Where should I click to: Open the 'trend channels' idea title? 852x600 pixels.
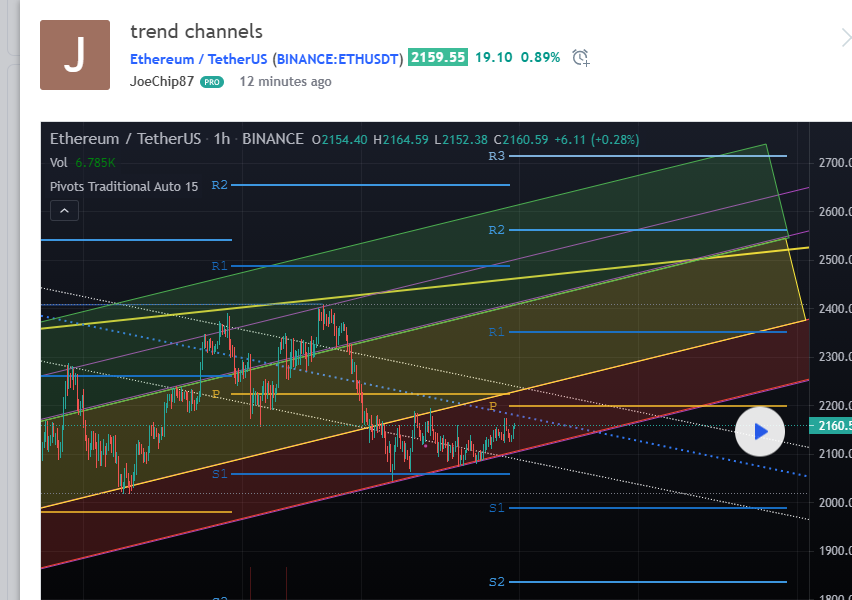(x=196, y=32)
